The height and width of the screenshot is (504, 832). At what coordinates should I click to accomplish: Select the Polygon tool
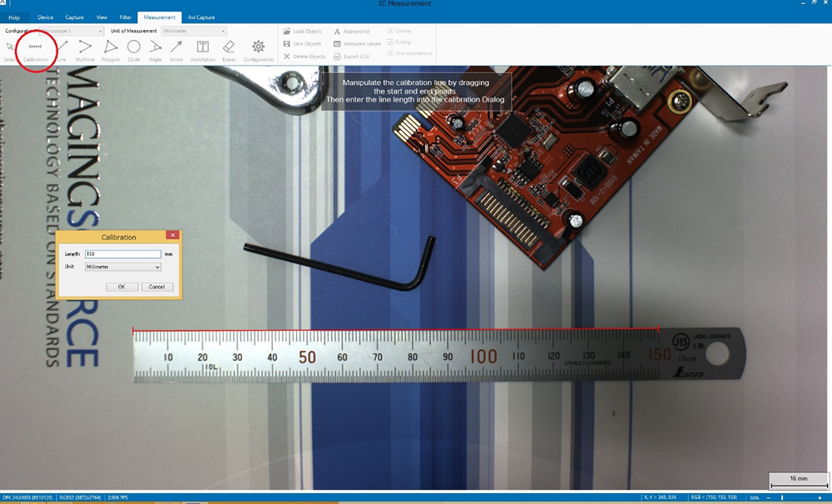point(111,52)
